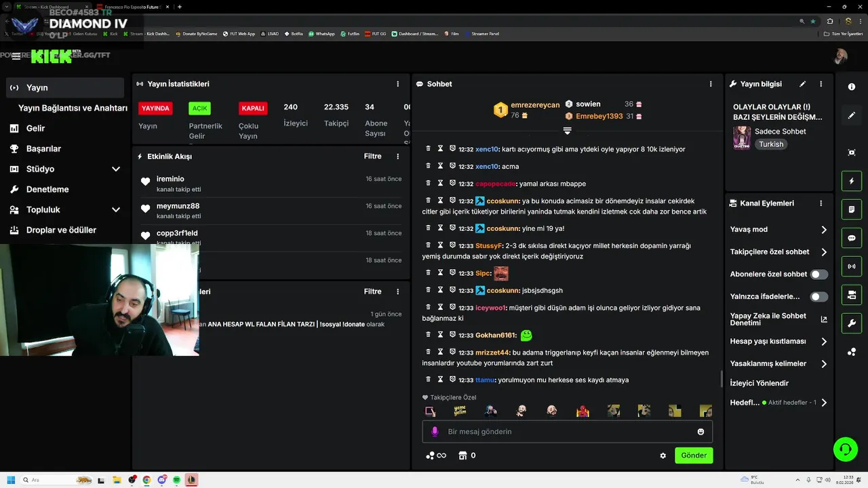868x488 pixels.
Task: Click the purple microphone icon in message box
Action: [435, 432]
